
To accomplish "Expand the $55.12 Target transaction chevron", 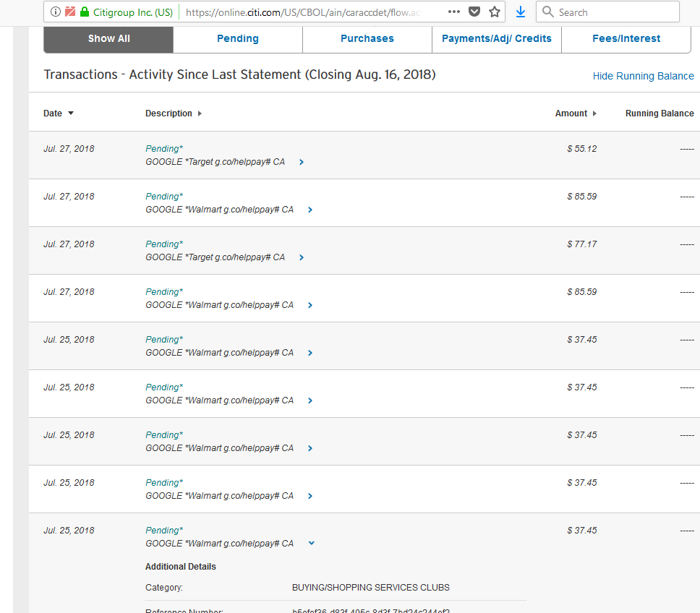I will pyautogui.click(x=302, y=162).
